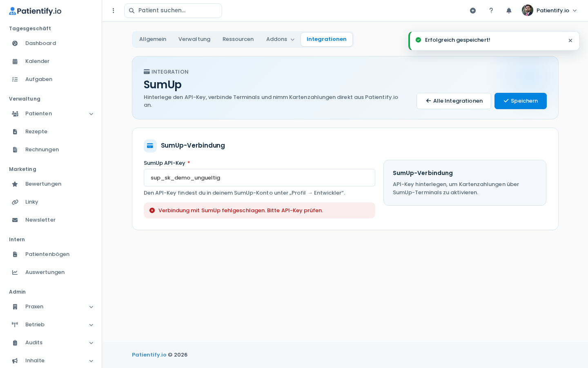Screen dimensions: 588x368
Task: Click the Inhalte megaphone icon
Action: point(15,361)
